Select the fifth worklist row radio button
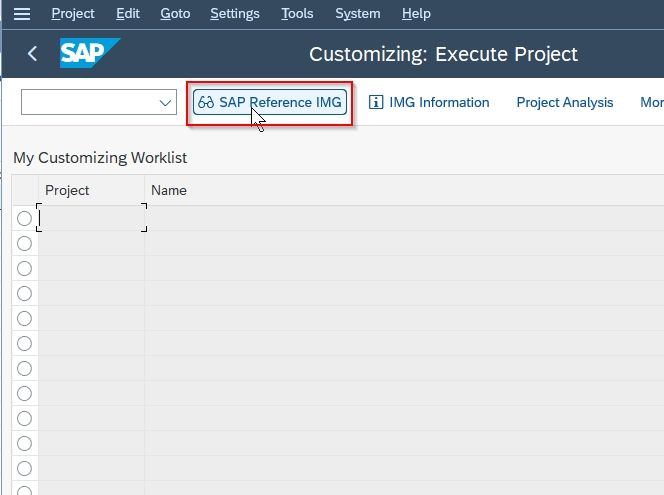 pyautogui.click(x=25, y=318)
